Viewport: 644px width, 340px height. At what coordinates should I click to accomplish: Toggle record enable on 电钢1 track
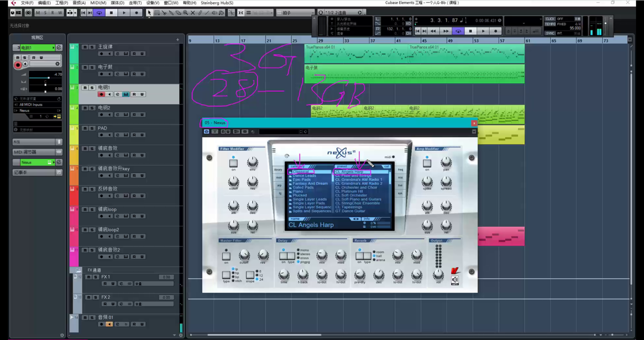coord(101,94)
